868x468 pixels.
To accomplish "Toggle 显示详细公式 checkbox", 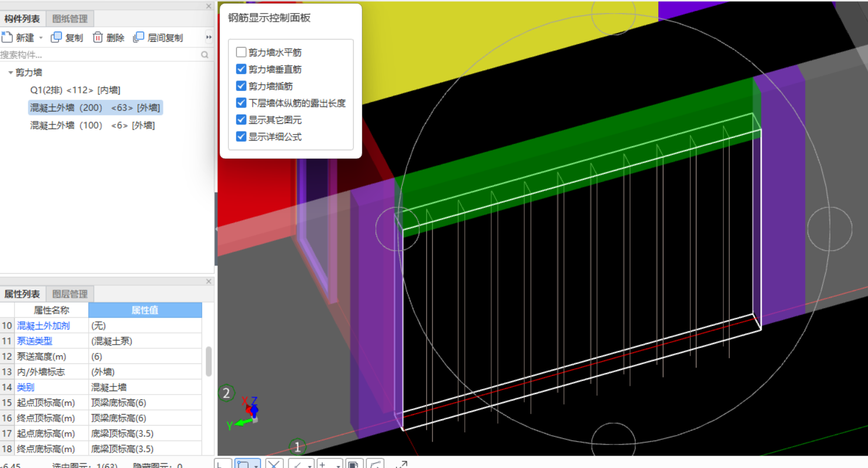I will 241,136.
